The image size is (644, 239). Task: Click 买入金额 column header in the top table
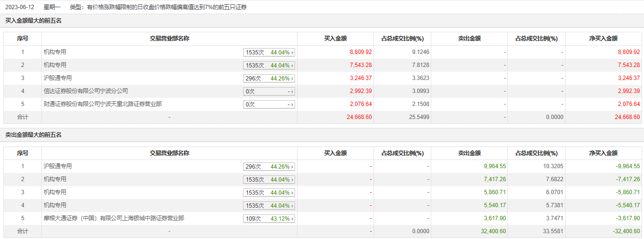tap(335, 39)
